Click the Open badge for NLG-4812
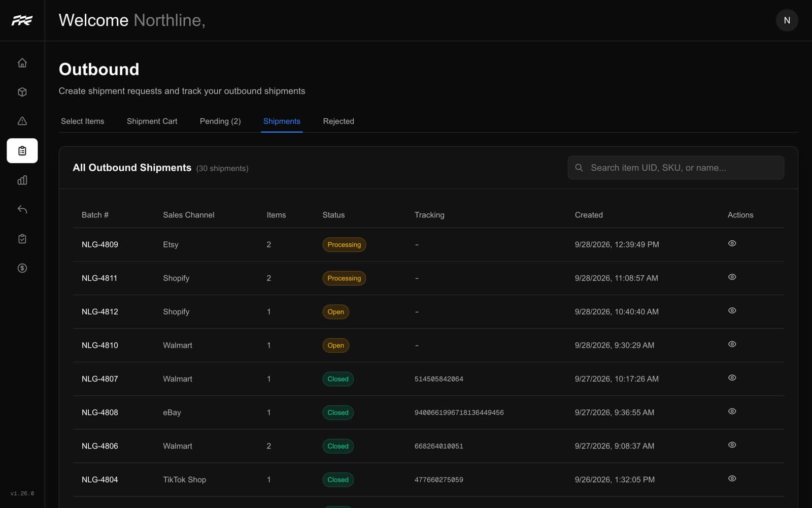The image size is (812, 508). click(335, 312)
